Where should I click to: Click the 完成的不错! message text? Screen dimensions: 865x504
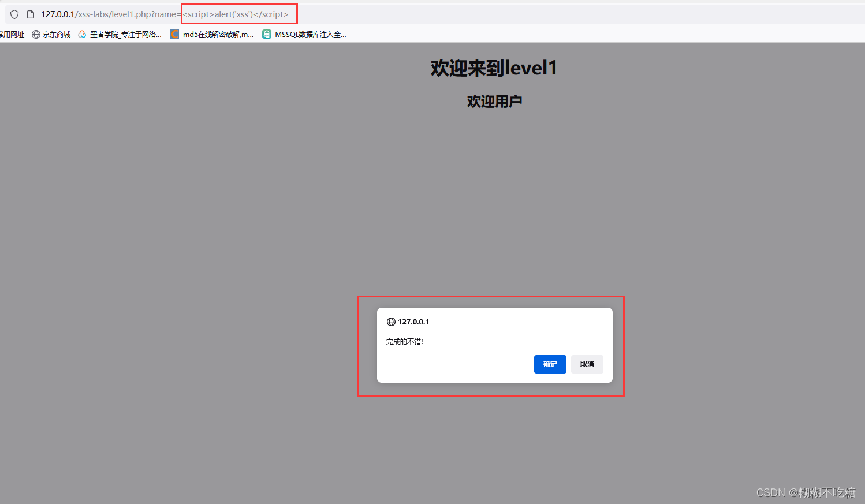click(x=405, y=342)
